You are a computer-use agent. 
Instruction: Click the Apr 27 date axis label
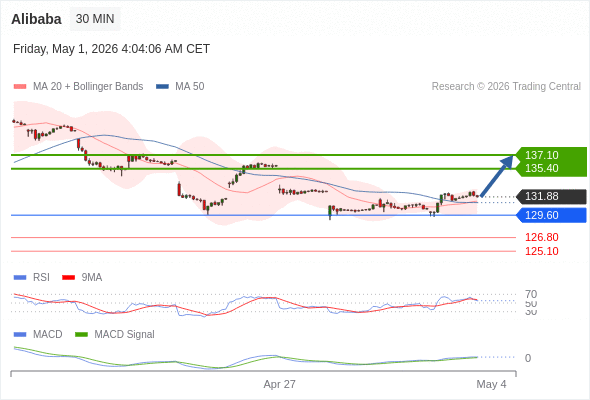[x=280, y=384]
